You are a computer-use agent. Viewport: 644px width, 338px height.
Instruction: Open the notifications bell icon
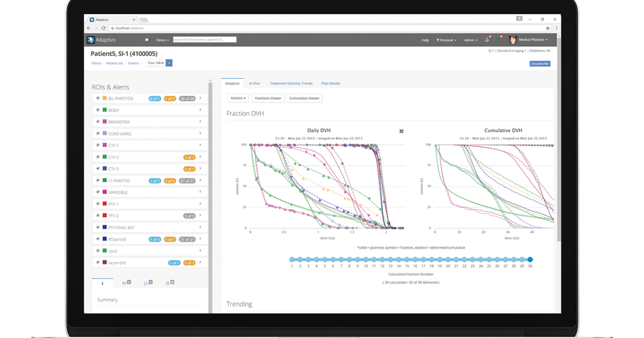click(487, 40)
